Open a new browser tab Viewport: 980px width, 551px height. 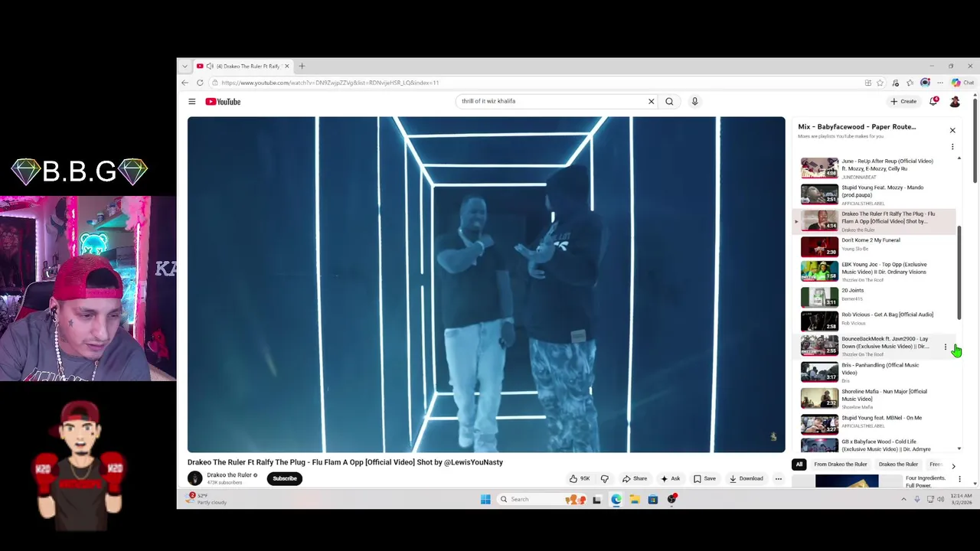tap(302, 66)
